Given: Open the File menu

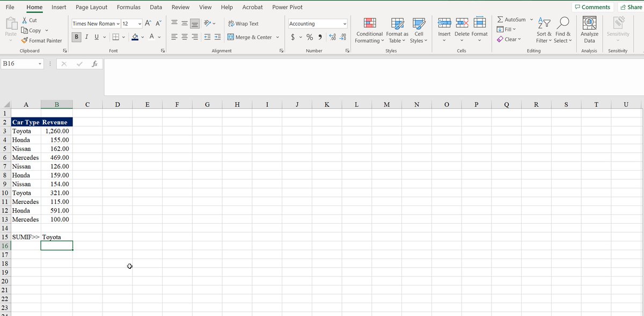Looking at the screenshot, I should [x=10, y=7].
